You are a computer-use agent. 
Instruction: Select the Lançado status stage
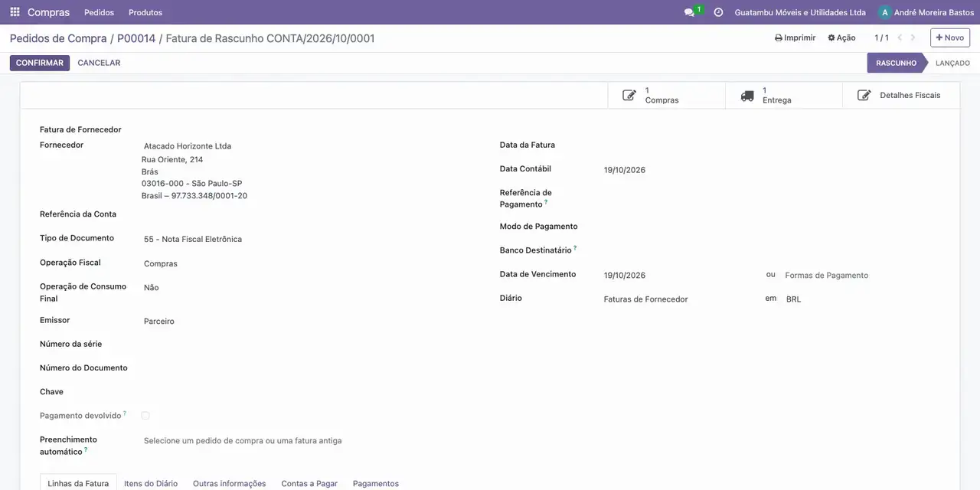(x=952, y=63)
